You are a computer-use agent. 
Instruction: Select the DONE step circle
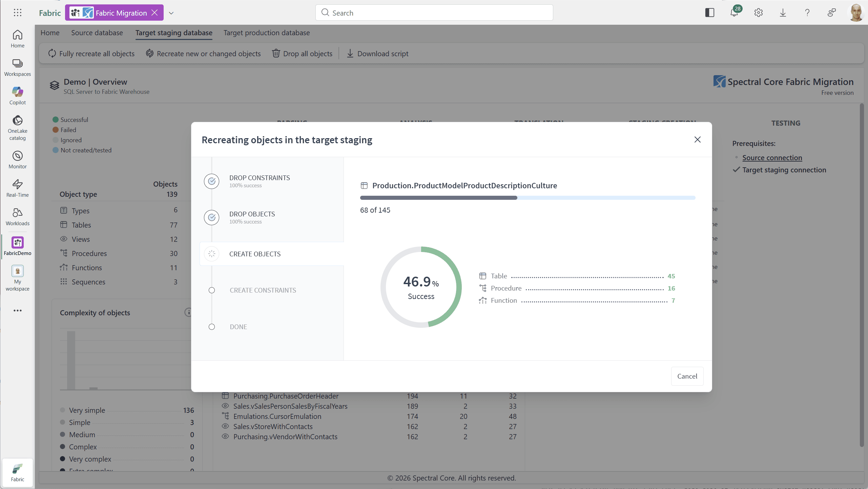[x=212, y=327]
